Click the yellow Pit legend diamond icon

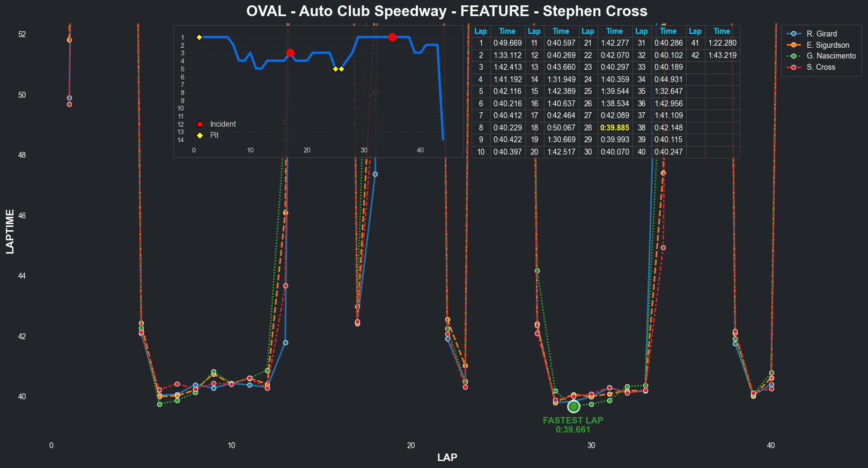(x=200, y=135)
